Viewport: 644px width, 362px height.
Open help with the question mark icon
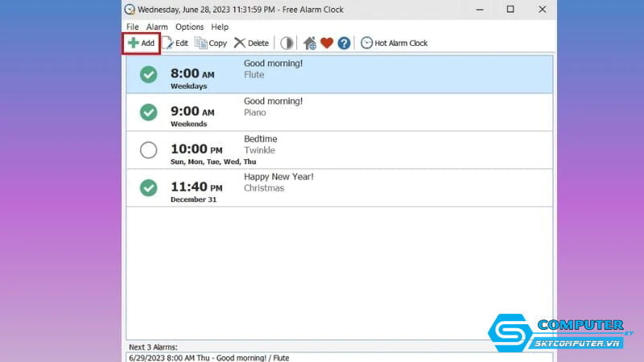(x=344, y=43)
